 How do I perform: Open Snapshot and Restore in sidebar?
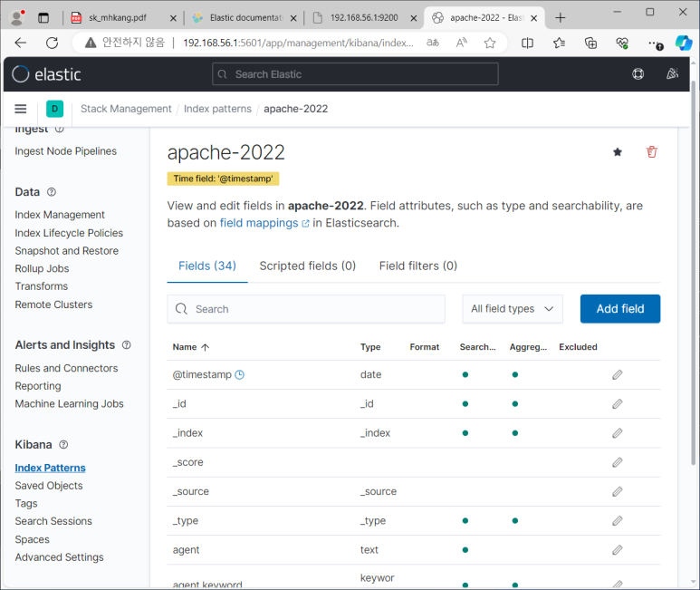click(x=66, y=251)
